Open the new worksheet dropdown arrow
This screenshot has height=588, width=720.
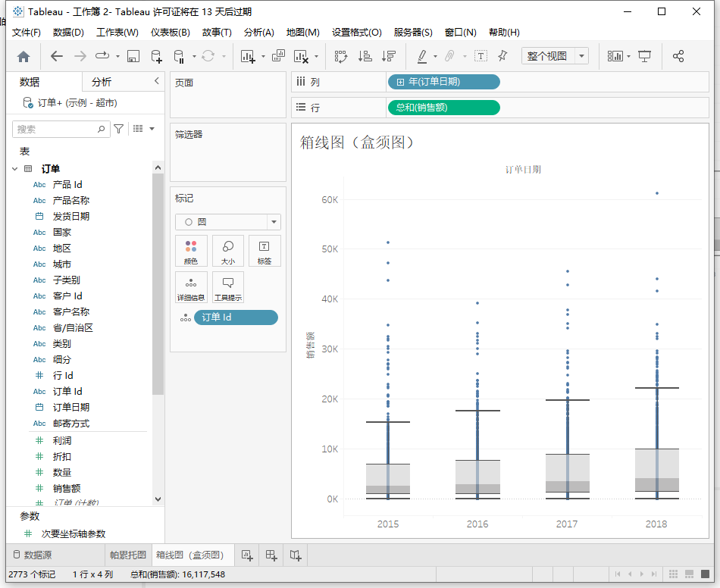pos(263,57)
